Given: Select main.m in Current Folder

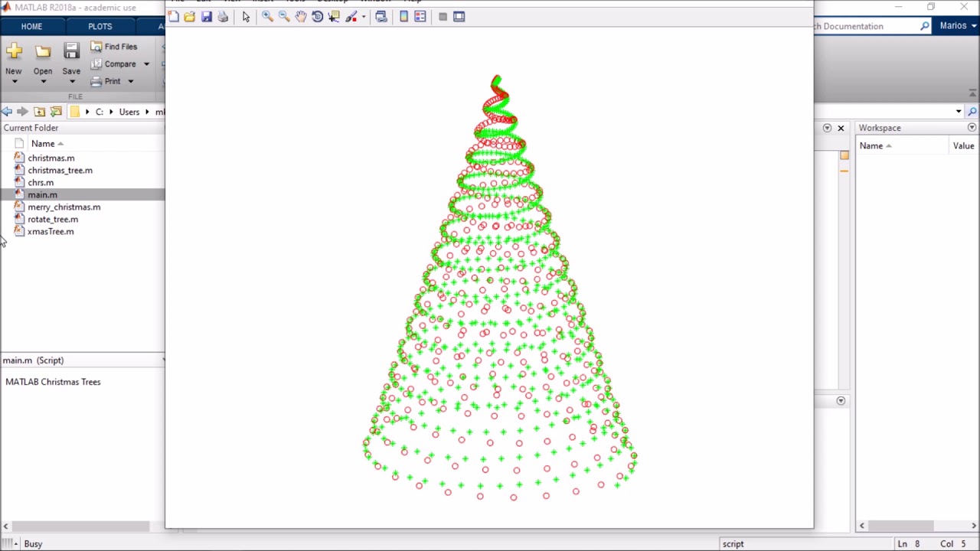Looking at the screenshot, I should [42, 195].
